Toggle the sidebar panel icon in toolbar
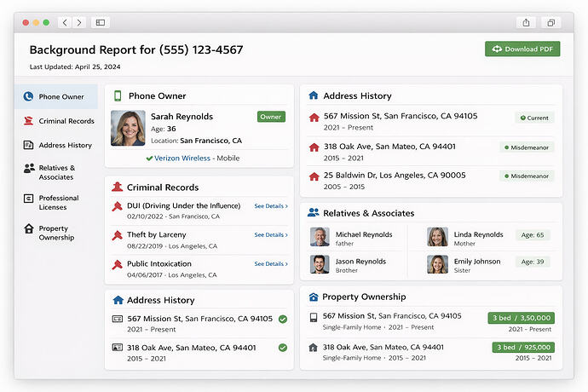The width and height of the screenshot is (588, 392). 100,22
